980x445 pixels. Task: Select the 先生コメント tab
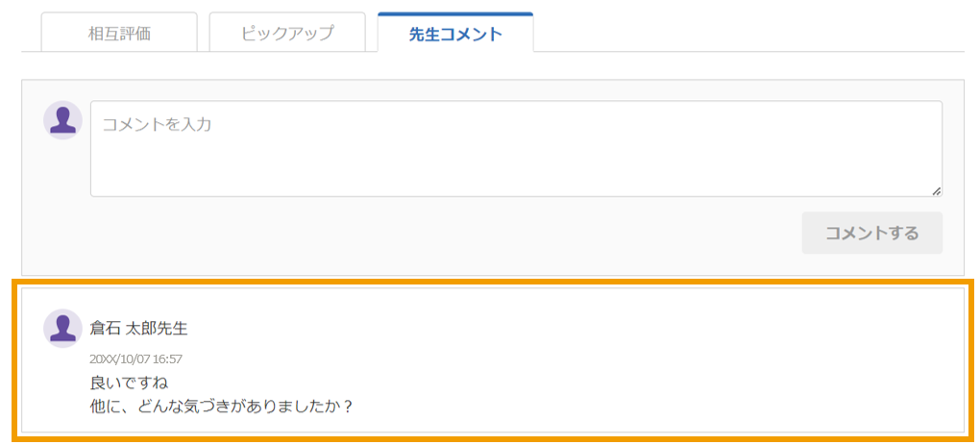(x=455, y=33)
